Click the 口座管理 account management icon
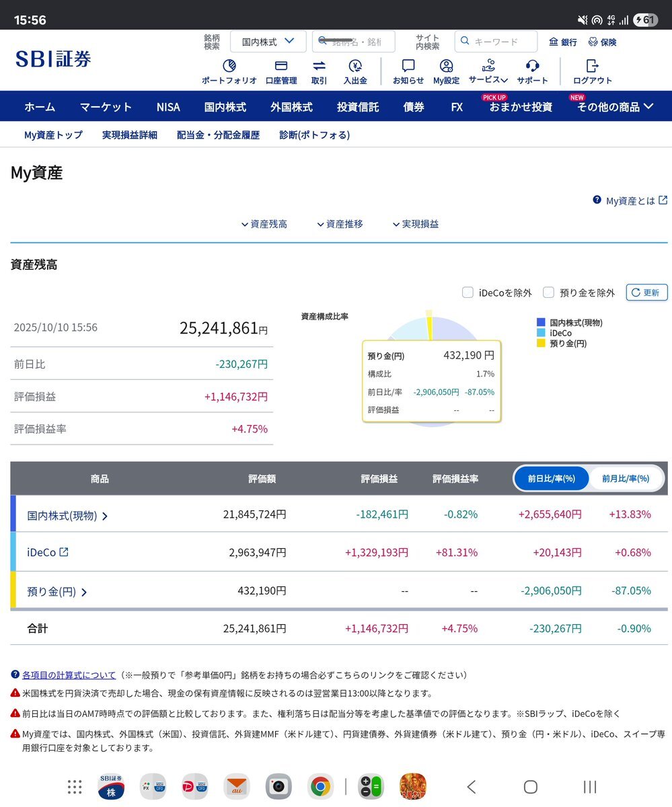 281,67
